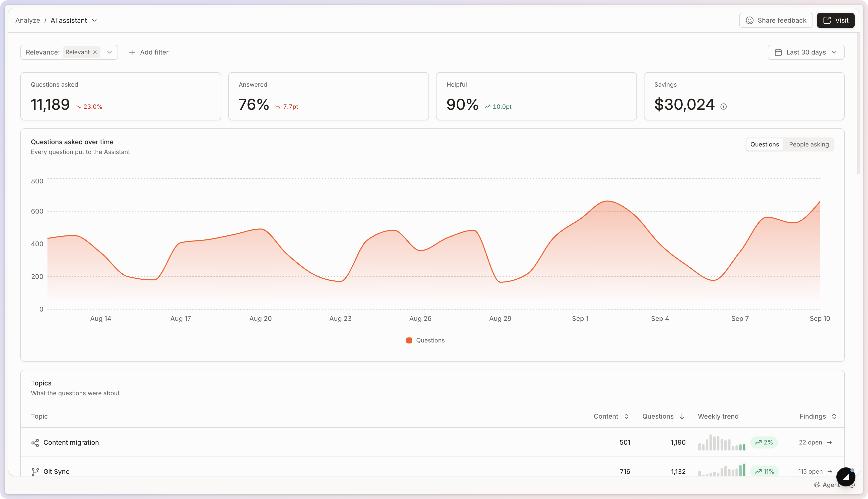Open the Content migration topic row
868x499 pixels.
tap(432, 442)
